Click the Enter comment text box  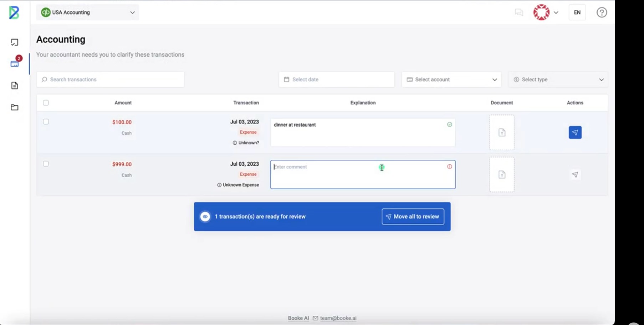(x=363, y=175)
